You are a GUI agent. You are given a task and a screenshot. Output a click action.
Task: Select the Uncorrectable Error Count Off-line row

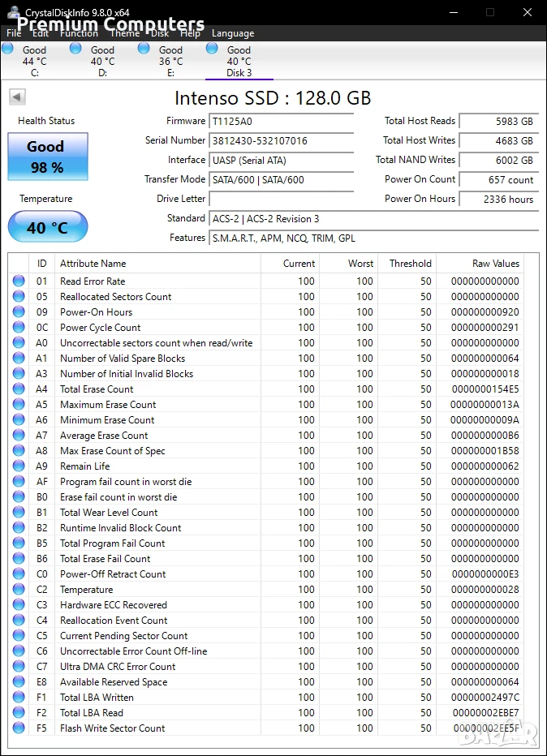tap(266, 651)
